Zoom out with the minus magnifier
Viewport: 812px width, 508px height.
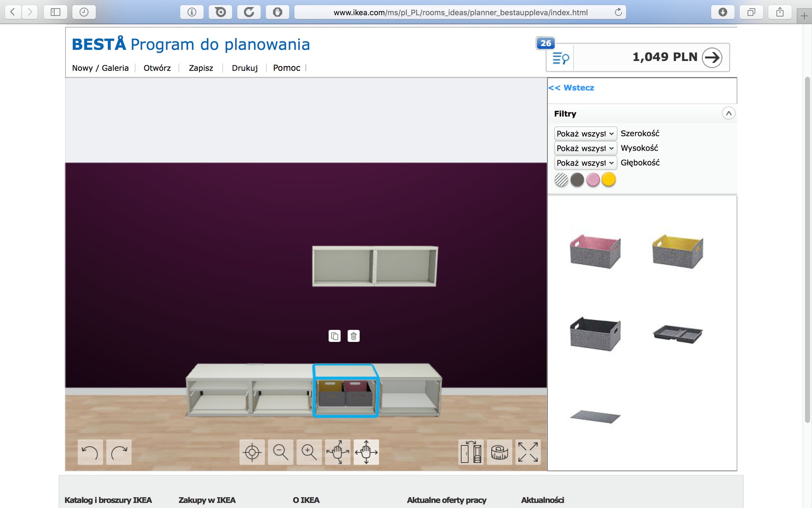click(281, 452)
